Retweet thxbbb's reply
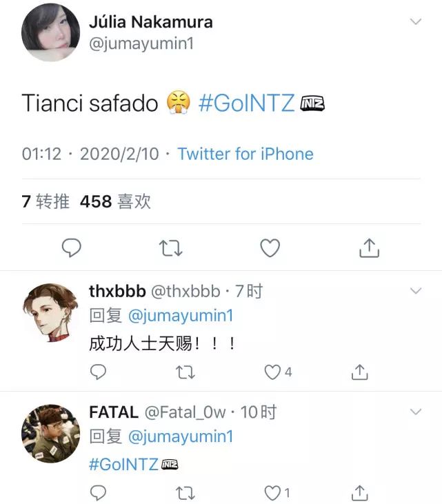The width and height of the screenshot is (442, 504). [x=185, y=372]
